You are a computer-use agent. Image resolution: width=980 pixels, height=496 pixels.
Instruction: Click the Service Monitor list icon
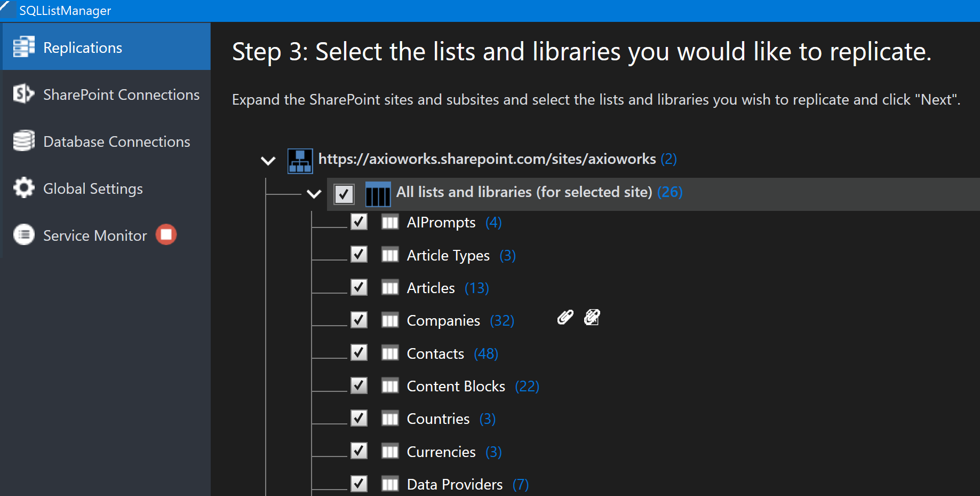point(23,234)
